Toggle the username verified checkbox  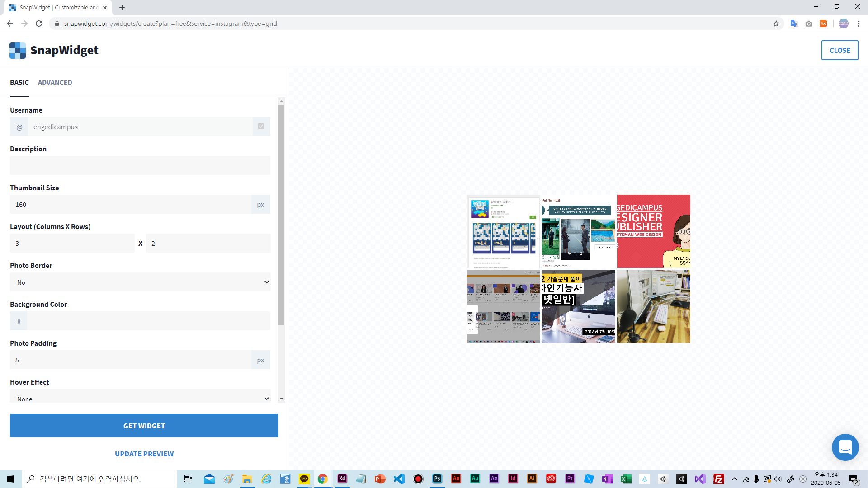tap(261, 127)
